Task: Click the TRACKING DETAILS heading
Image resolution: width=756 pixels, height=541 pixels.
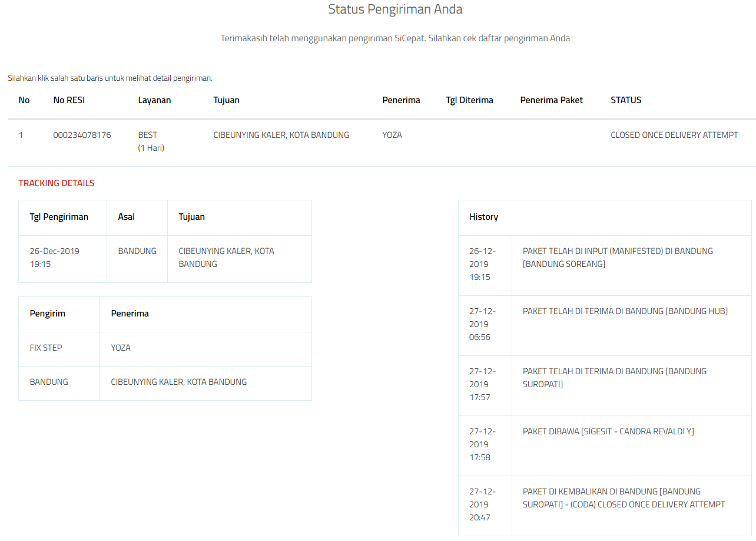Action: (57, 183)
